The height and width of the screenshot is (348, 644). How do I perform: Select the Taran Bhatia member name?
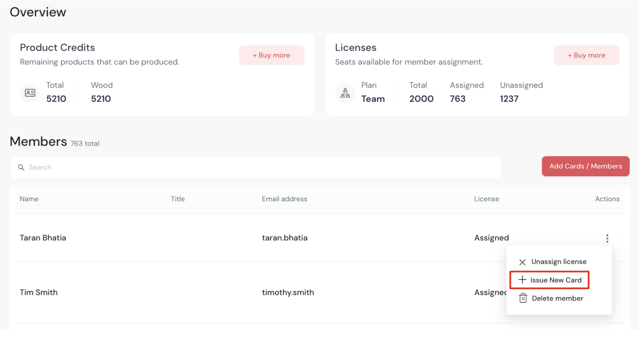coord(43,238)
